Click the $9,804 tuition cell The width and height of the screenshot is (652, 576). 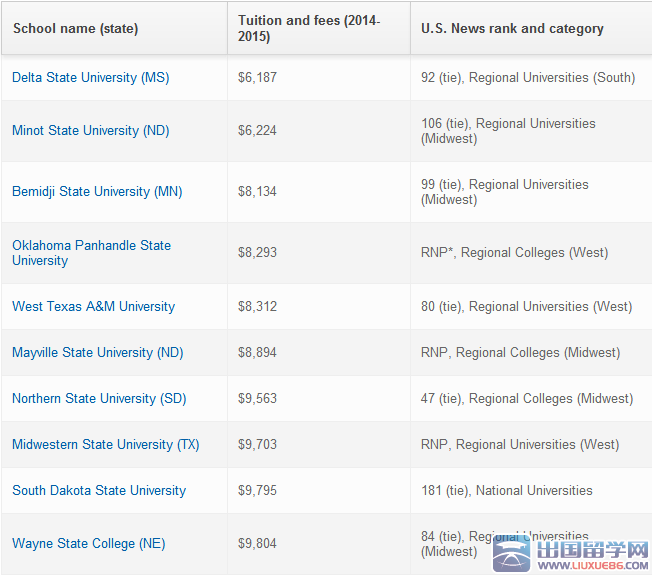click(257, 543)
